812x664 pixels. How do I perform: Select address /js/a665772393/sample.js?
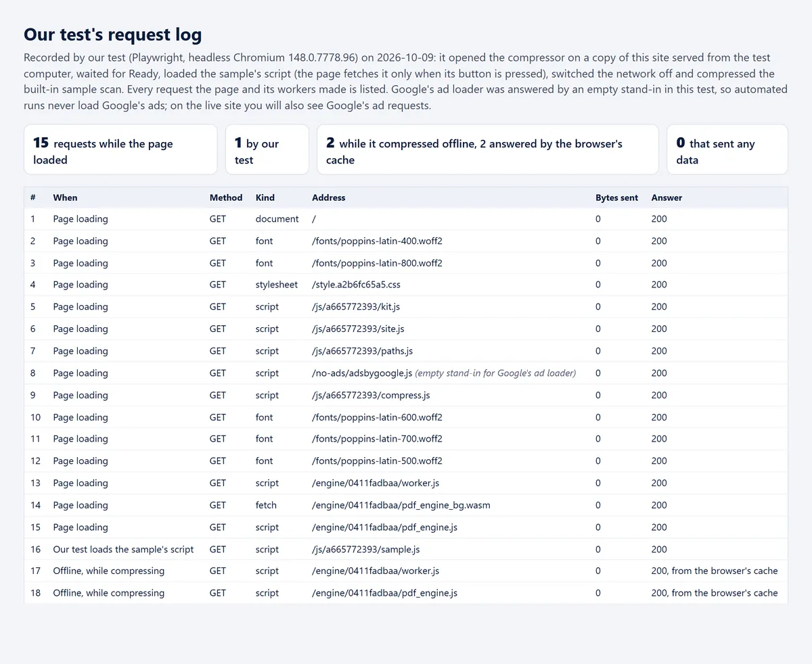tap(366, 549)
